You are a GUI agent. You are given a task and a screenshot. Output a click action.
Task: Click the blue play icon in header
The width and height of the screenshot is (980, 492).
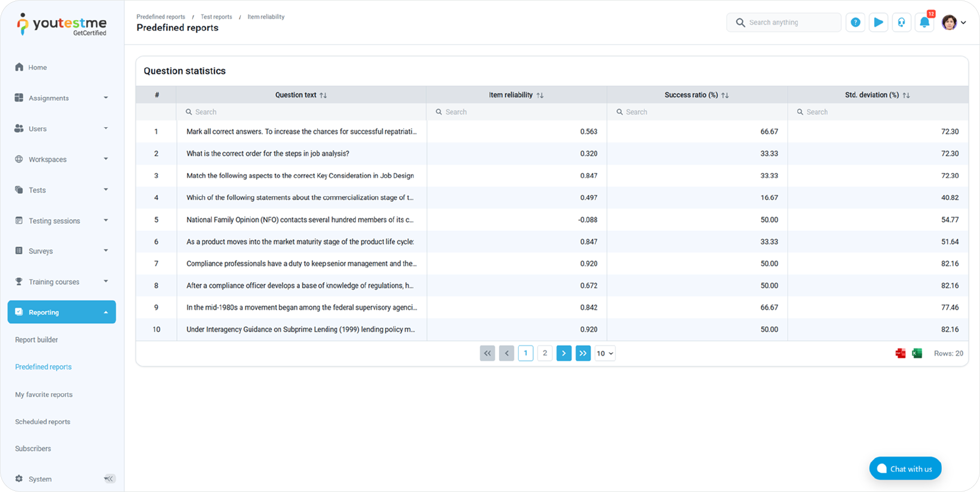point(879,23)
